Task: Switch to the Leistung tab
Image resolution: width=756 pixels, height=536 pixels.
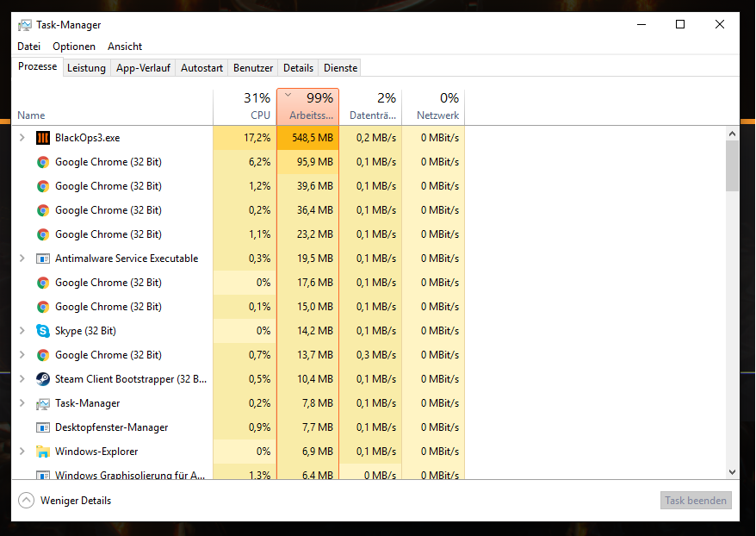Action: [86, 68]
